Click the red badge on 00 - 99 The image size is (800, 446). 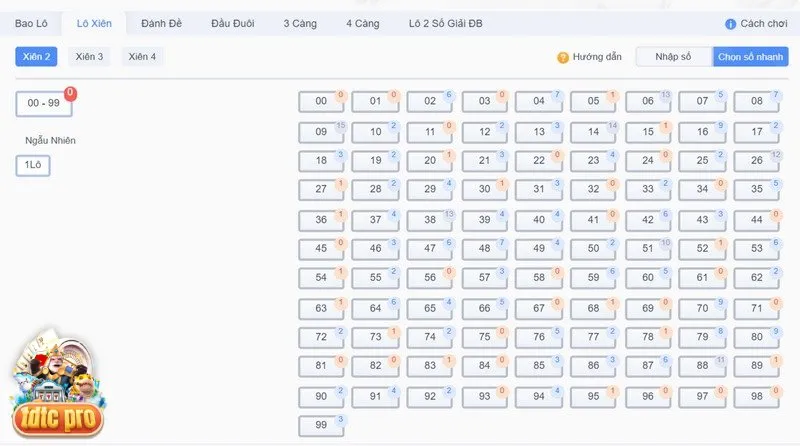pos(70,93)
